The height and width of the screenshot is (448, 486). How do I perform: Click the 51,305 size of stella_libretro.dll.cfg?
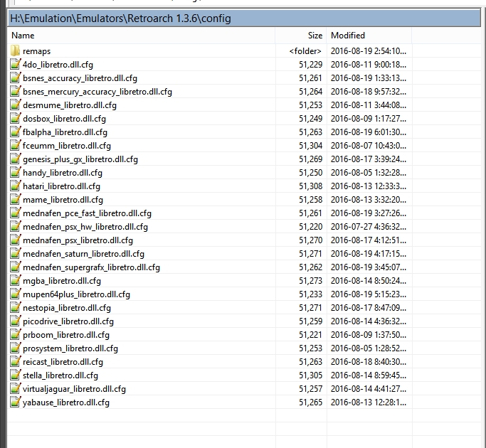310,375
